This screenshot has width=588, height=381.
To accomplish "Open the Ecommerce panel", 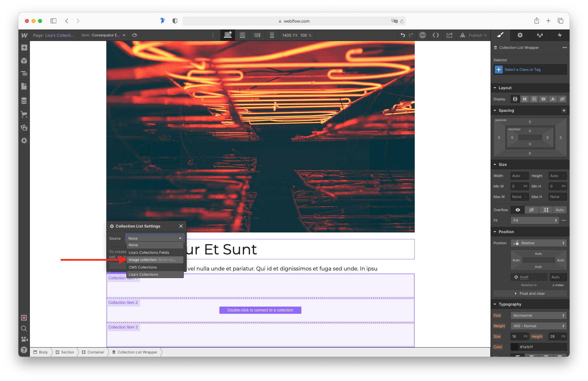I will 24,114.
